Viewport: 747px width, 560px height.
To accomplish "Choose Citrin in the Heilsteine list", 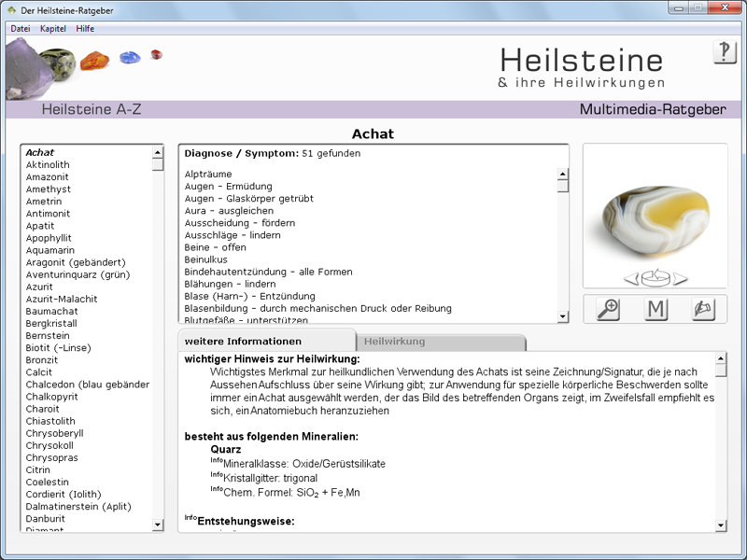I will click(40, 470).
